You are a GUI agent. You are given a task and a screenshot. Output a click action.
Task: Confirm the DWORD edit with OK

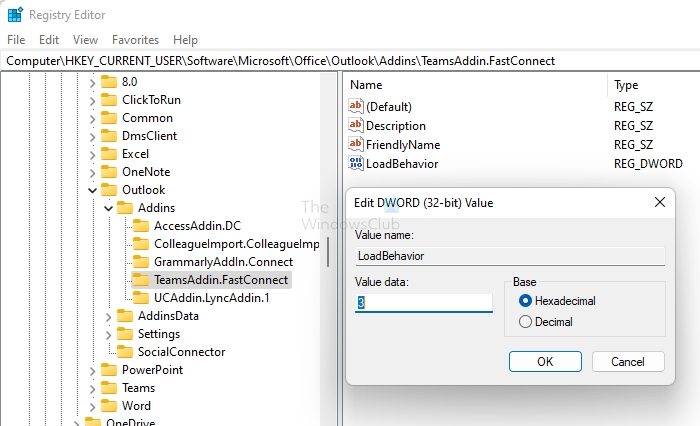545,361
